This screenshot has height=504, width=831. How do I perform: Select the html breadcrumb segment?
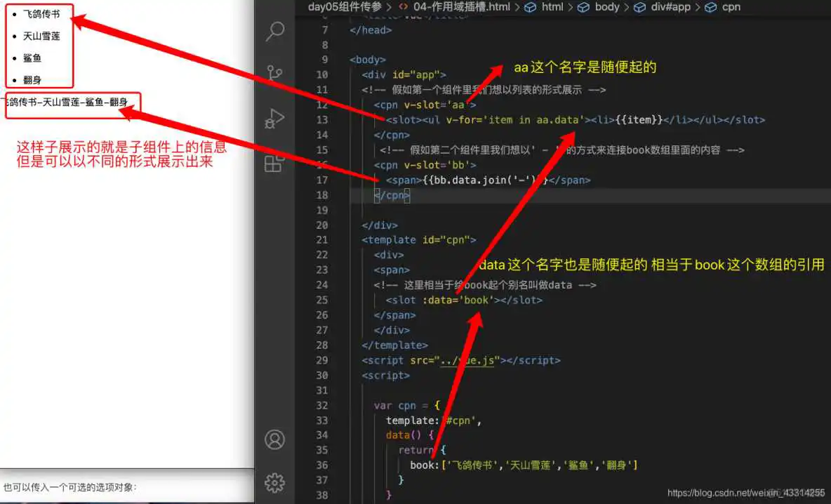[x=552, y=7]
